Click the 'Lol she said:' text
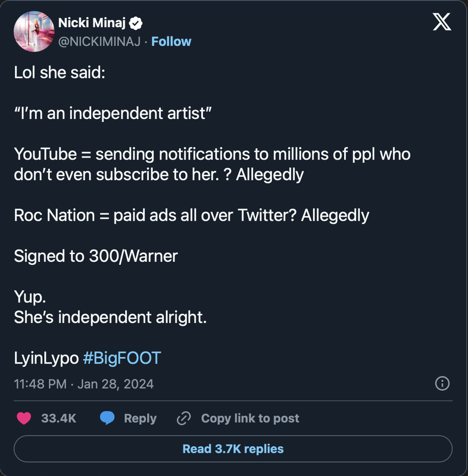 60,73
